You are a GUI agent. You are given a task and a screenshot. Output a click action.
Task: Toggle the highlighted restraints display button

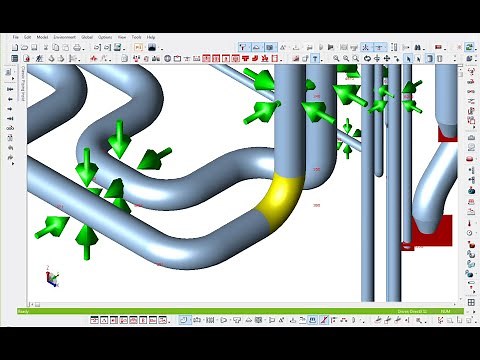pyautogui.click(x=243, y=48)
